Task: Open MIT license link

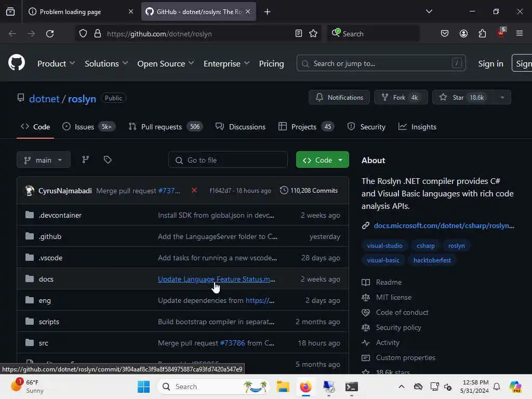Action: pyautogui.click(x=393, y=297)
